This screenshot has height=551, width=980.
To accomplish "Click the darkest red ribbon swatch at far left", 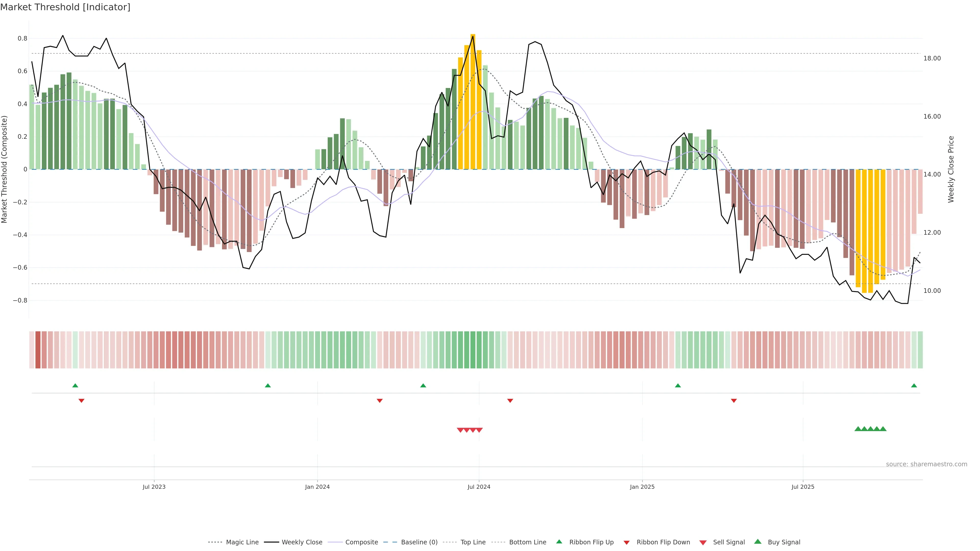I will (x=38, y=350).
